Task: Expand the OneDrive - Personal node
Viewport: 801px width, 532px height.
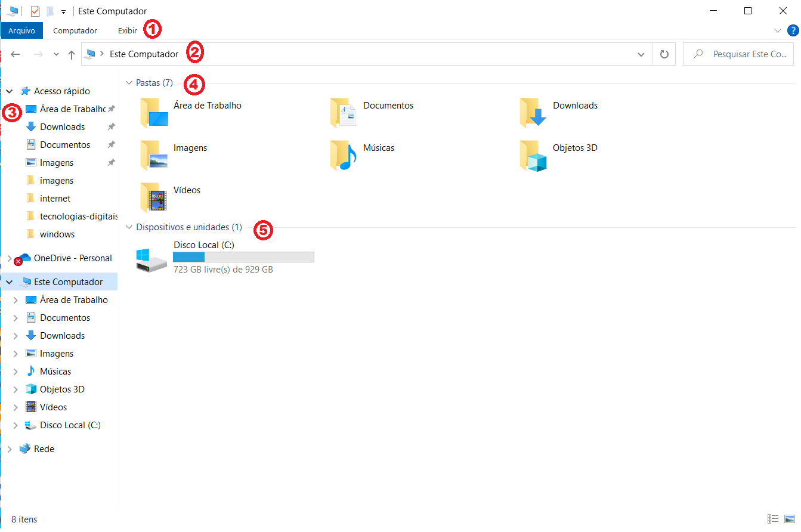Action: (9, 258)
